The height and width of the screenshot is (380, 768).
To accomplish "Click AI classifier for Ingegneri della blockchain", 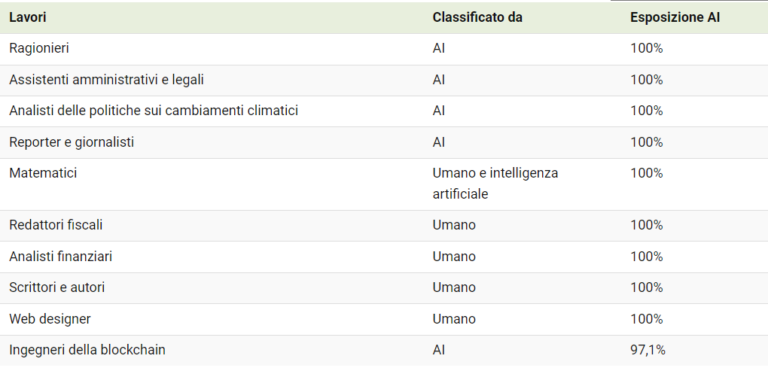I will (x=439, y=350).
